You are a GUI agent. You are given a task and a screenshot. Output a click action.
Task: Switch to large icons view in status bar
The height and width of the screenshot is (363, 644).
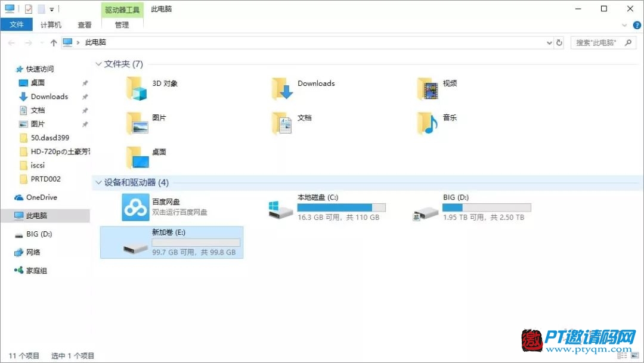(635, 356)
